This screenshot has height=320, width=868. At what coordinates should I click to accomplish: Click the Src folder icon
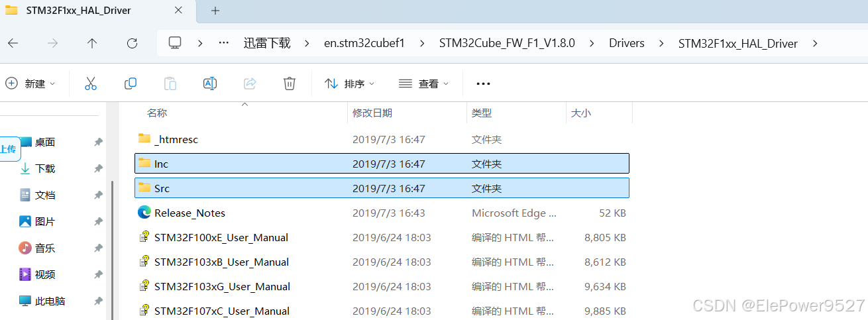click(144, 187)
